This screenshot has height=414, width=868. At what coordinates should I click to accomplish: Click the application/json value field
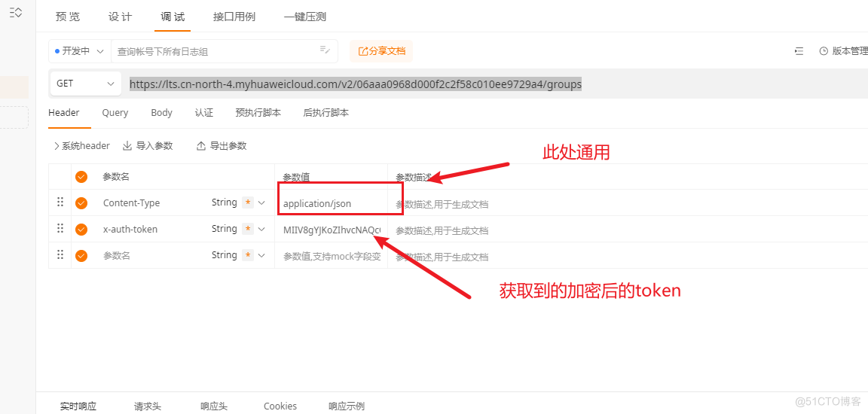tap(331, 203)
